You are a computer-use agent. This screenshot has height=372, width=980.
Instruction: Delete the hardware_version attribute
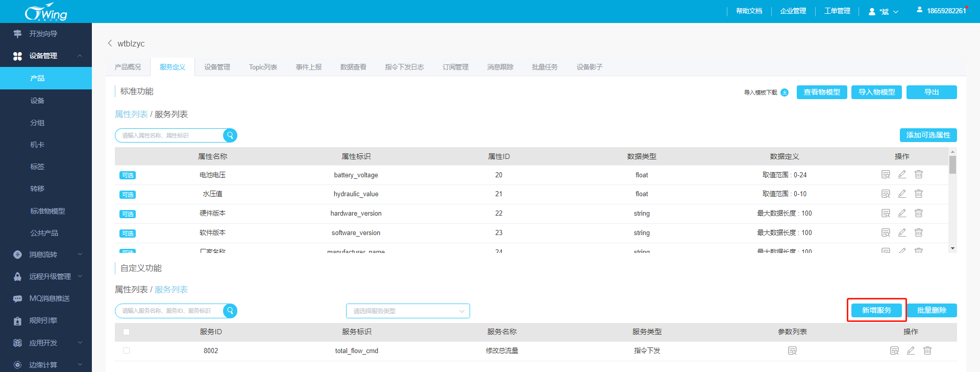click(918, 213)
